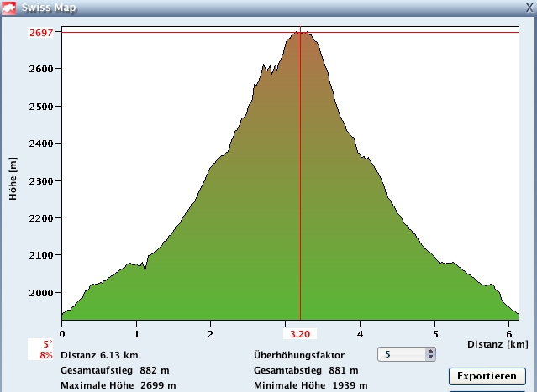The height and width of the screenshot is (392, 537).
Task: Click the Gesamtabstieg 881 m statistic
Action: [x=306, y=370]
